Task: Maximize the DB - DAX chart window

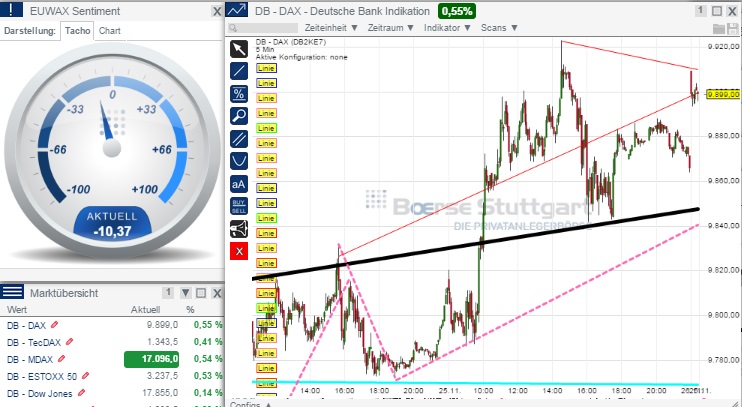Action: (x=717, y=10)
